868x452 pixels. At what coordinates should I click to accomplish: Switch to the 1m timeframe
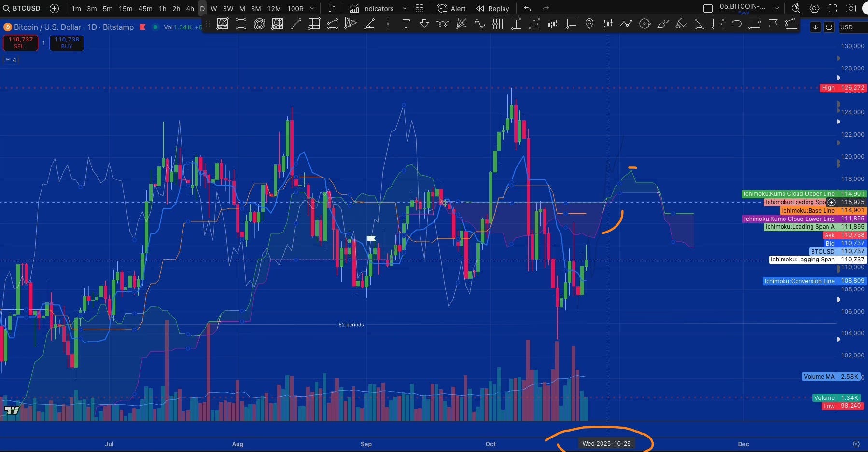76,9
